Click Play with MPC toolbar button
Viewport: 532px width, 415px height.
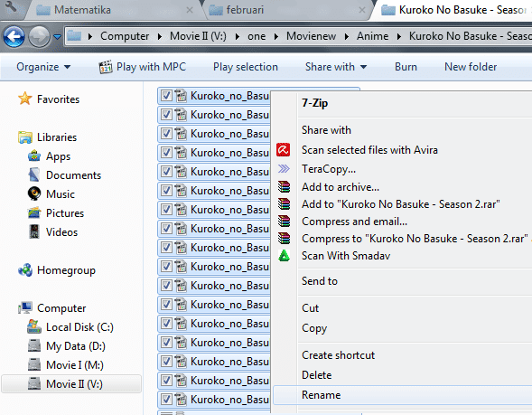click(143, 67)
